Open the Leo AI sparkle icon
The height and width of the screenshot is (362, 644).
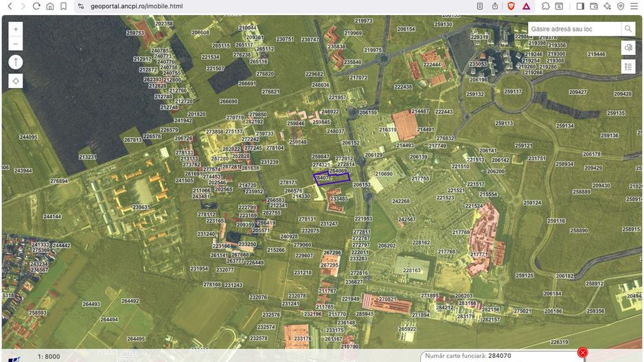[607, 6]
